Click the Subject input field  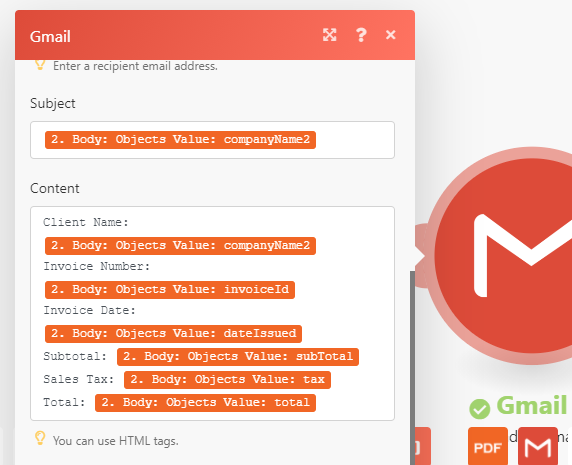coord(212,140)
